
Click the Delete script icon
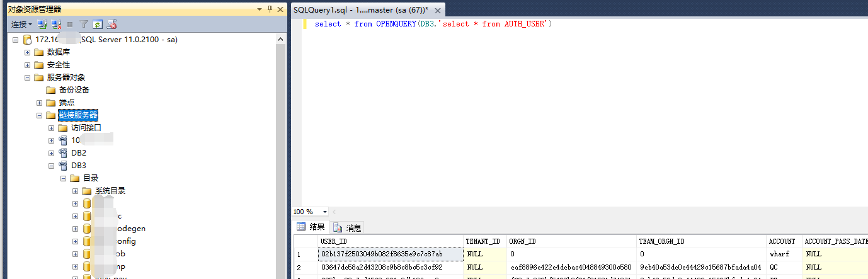click(112, 24)
